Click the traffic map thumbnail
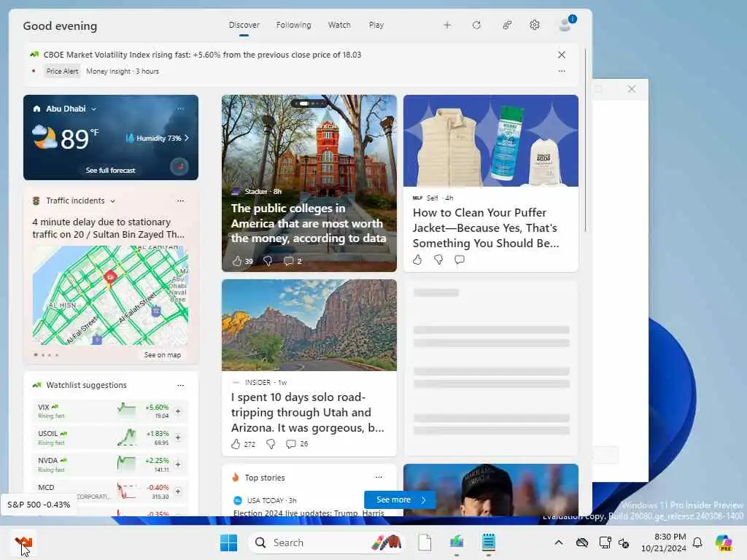The image size is (747, 560). point(111,295)
